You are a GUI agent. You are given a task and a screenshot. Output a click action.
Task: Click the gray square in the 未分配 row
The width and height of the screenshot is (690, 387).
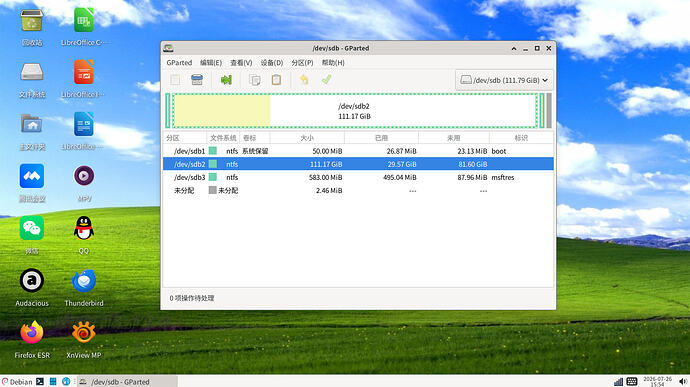point(213,190)
